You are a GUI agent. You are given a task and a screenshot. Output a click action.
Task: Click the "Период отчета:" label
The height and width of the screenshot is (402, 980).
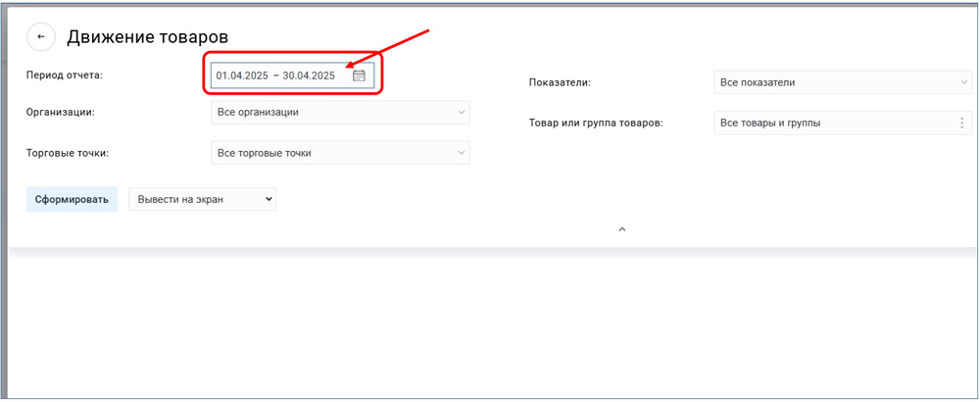coord(64,75)
